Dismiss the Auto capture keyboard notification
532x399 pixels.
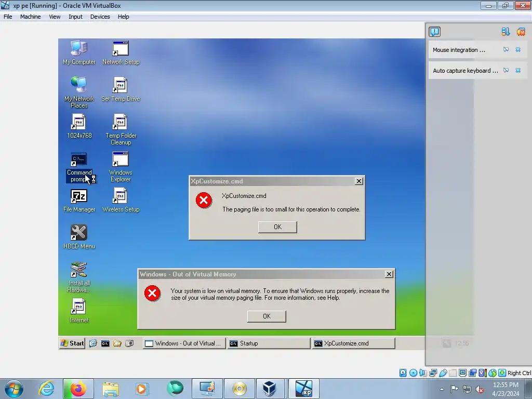tap(518, 70)
